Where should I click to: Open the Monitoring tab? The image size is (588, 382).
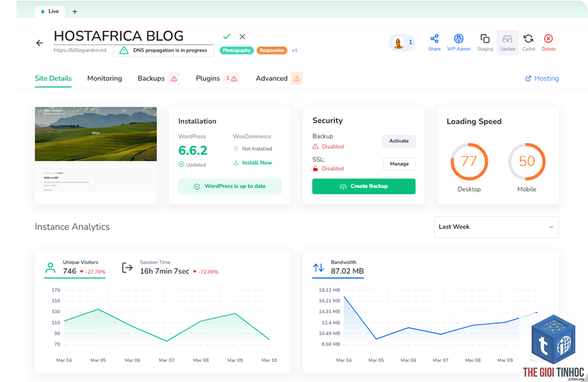(x=104, y=78)
